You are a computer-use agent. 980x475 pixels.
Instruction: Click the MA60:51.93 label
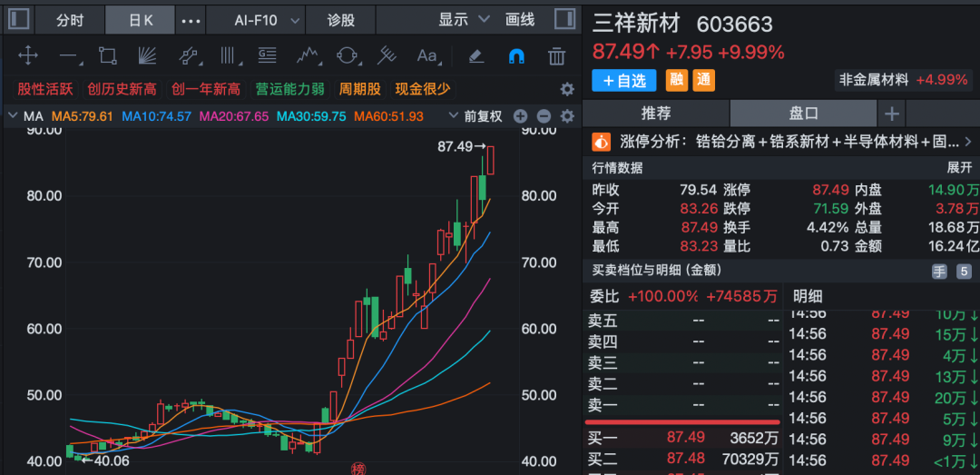click(388, 115)
